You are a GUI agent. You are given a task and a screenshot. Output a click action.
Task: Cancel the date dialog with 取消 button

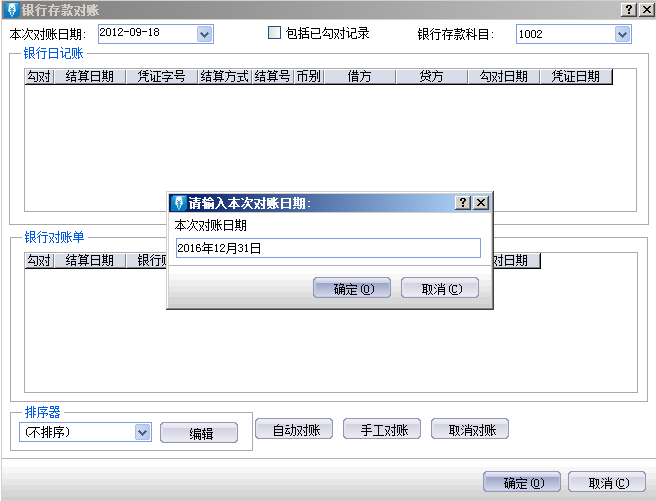coord(440,288)
